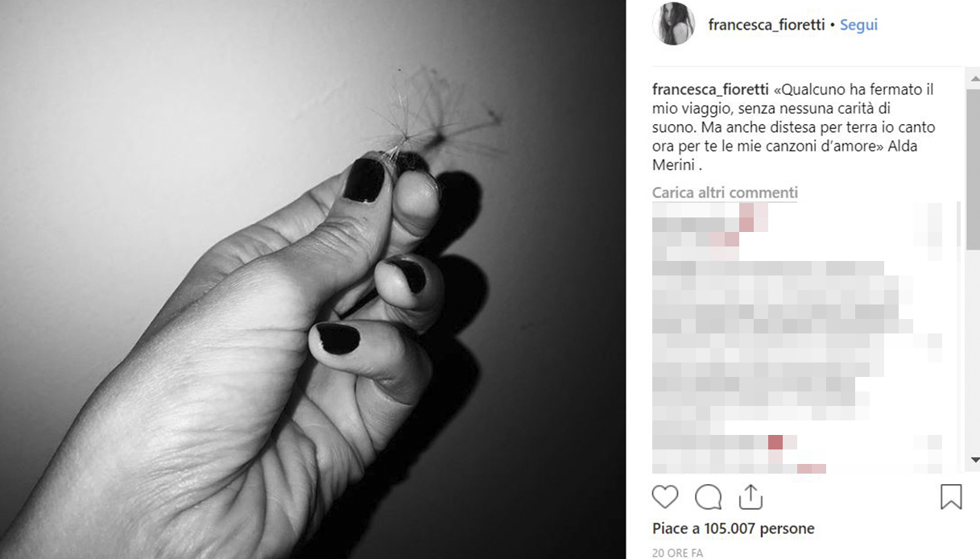980x559 pixels.
Task: Click the dandelion seed in the photo
Action: pos(437,117)
